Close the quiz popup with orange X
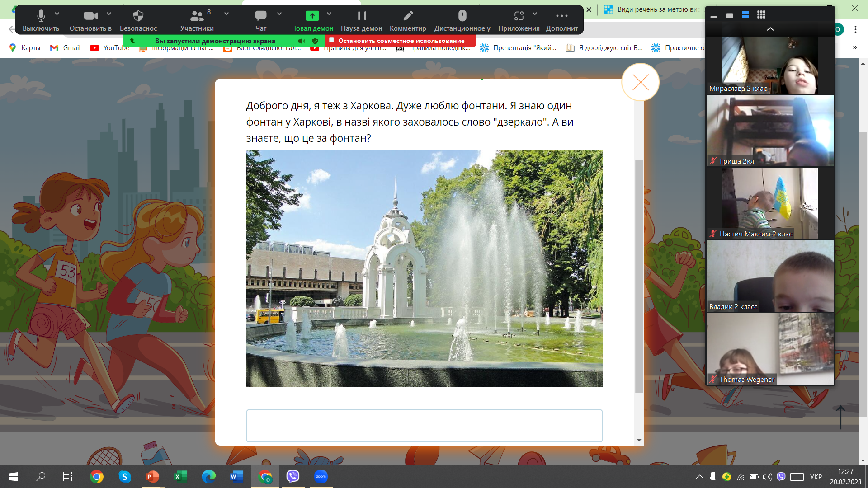 point(640,82)
